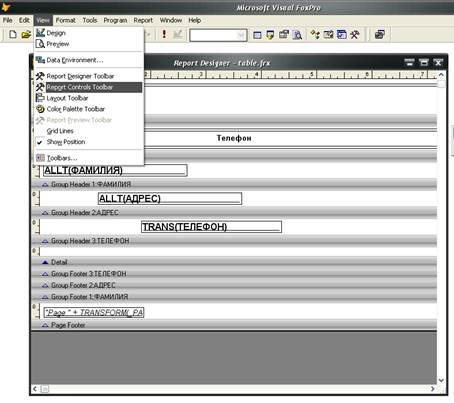
Task: Open the Format menu
Action: click(65, 20)
